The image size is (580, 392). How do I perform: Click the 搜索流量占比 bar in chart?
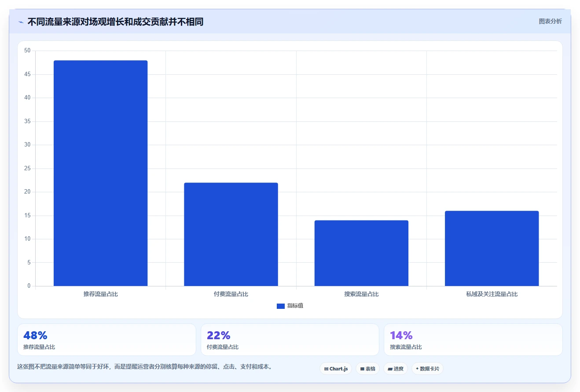coord(361,253)
